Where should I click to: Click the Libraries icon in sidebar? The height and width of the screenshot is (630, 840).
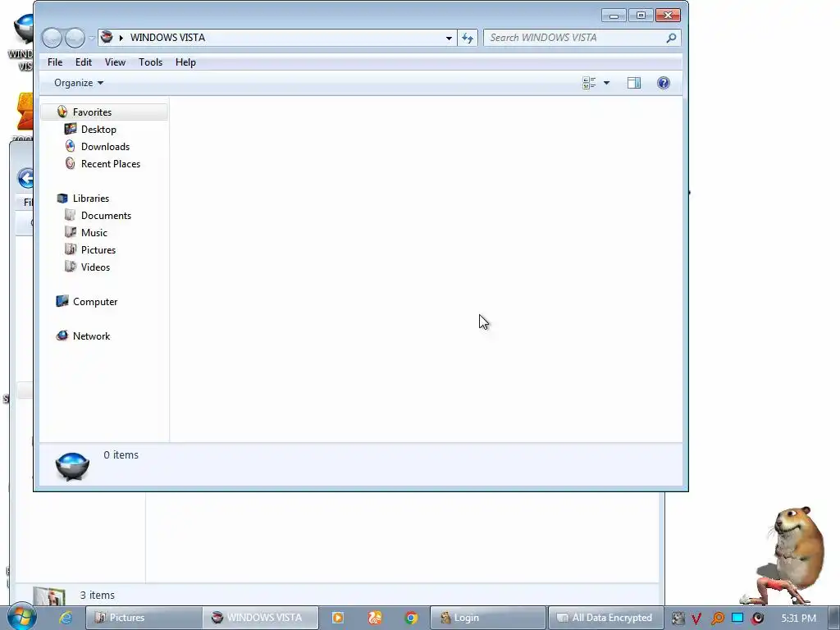pyautogui.click(x=62, y=199)
